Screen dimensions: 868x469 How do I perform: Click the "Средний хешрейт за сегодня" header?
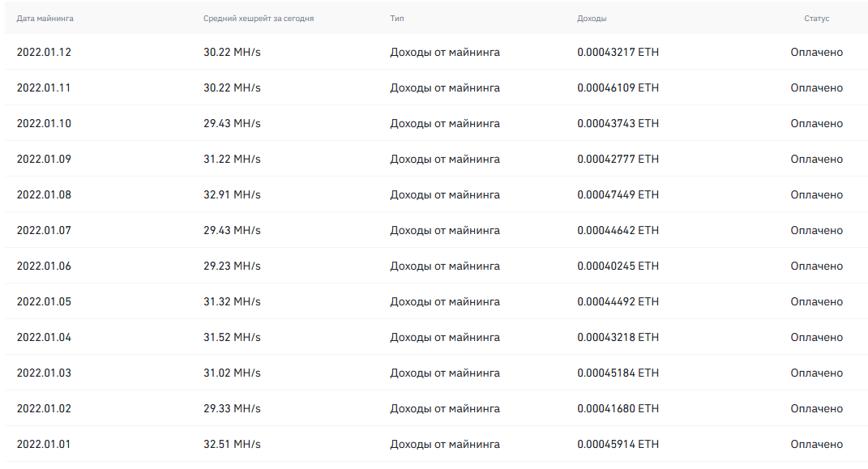tap(259, 19)
